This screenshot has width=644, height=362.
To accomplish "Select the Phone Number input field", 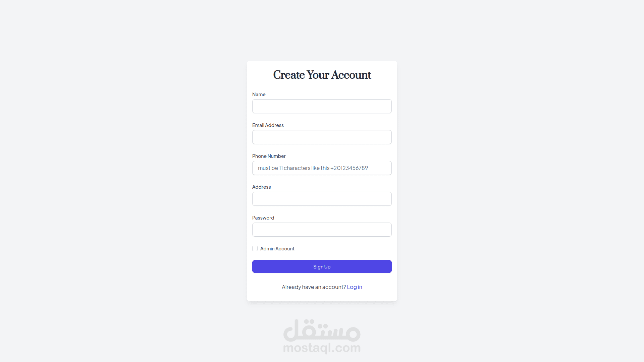I will (322, 168).
